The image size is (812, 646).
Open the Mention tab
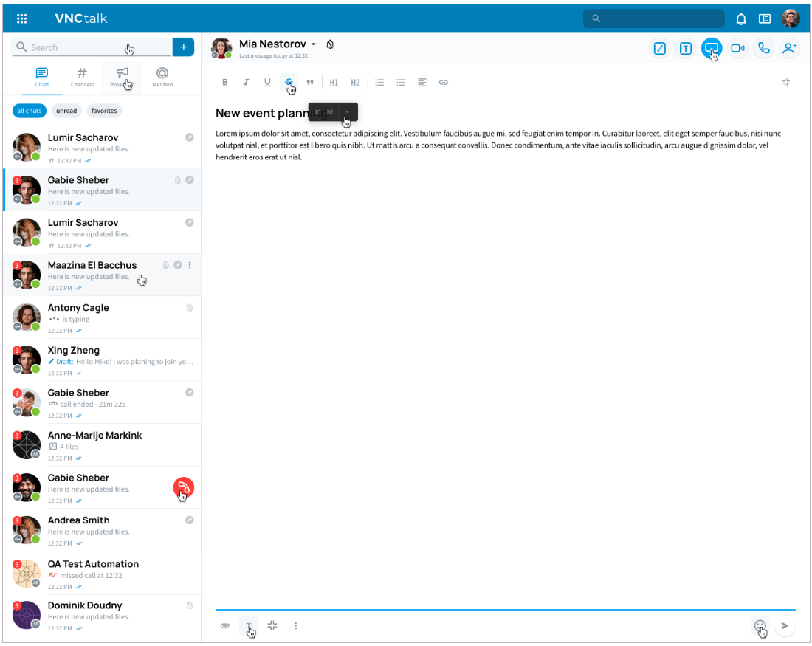coord(162,77)
